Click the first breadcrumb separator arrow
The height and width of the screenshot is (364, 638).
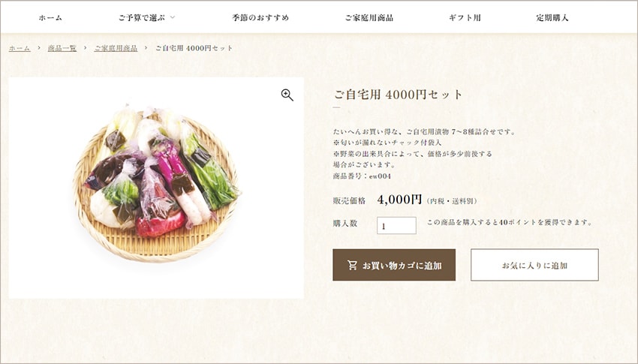click(x=39, y=48)
